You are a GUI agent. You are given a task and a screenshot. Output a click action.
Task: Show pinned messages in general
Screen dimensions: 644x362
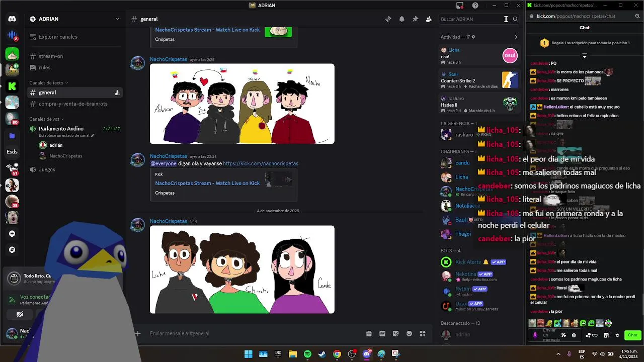pyautogui.click(x=415, y=19)
